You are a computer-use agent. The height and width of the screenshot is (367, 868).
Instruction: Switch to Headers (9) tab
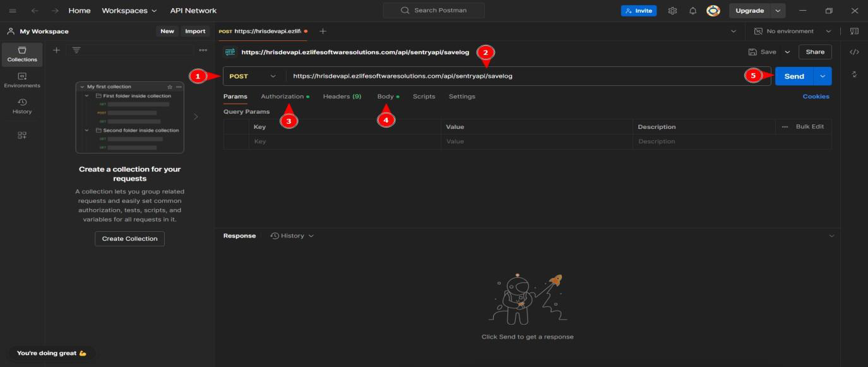[342, 97]
